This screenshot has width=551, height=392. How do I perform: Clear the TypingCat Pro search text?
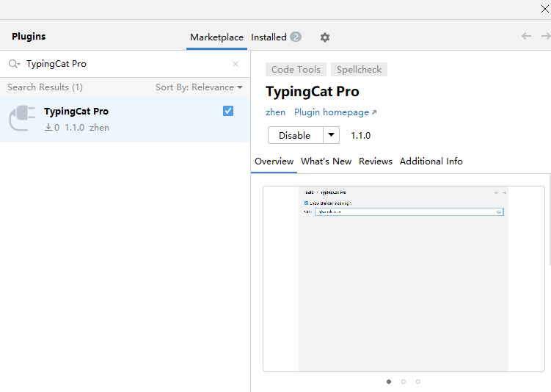pos(236,64)
